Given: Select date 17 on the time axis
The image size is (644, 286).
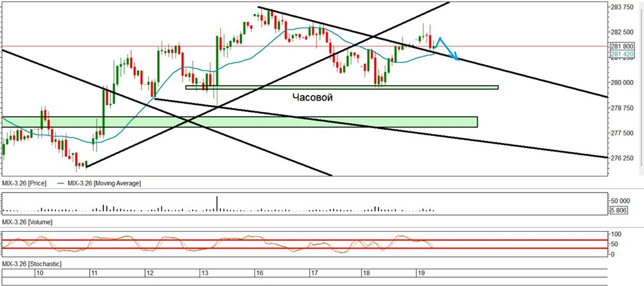Looking at the screenshot, I should (x=315, y=273).
